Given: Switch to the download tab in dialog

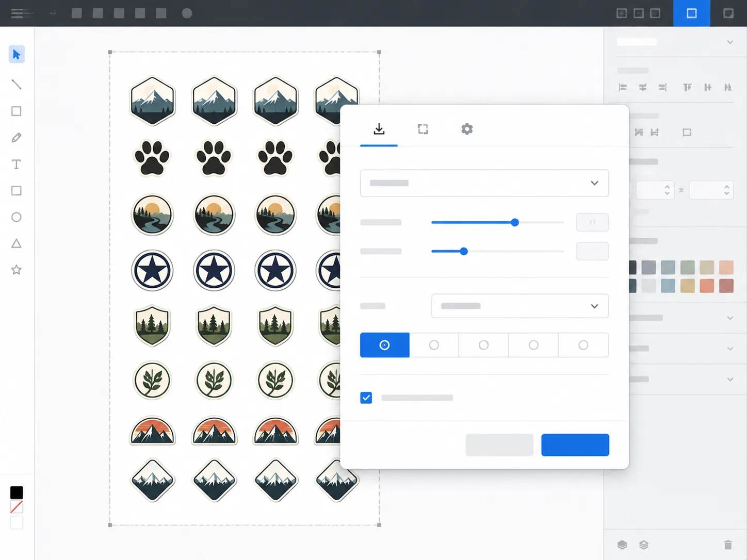Looking at the screenshot, I should [379, 129].
